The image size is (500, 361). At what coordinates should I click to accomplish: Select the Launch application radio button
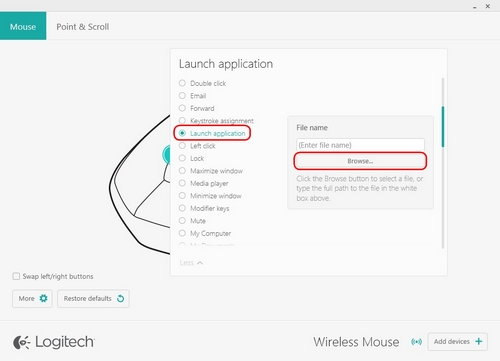tap(182, 133)
